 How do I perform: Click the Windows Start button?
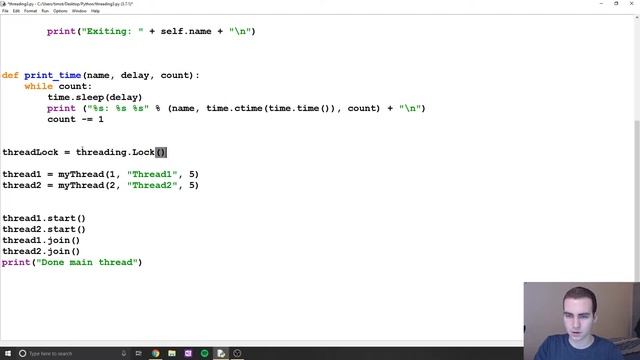(x=8, y=353)
